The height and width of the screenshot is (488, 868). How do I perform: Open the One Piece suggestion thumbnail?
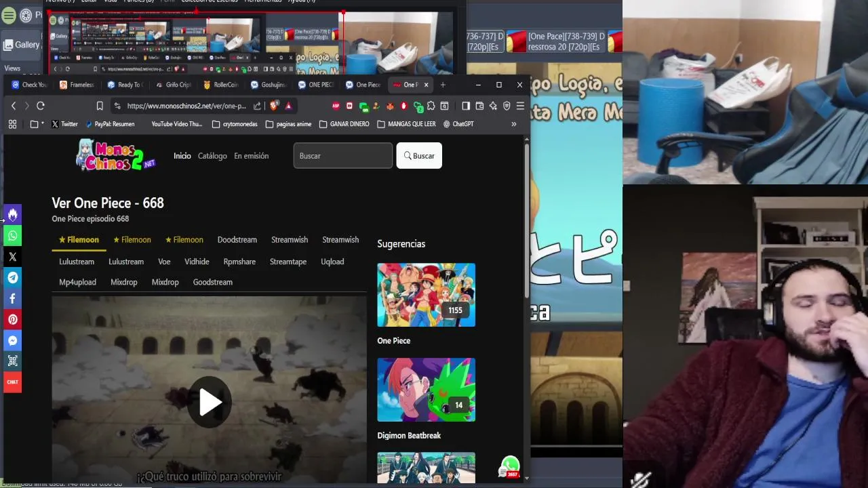[x=426, y=295]
